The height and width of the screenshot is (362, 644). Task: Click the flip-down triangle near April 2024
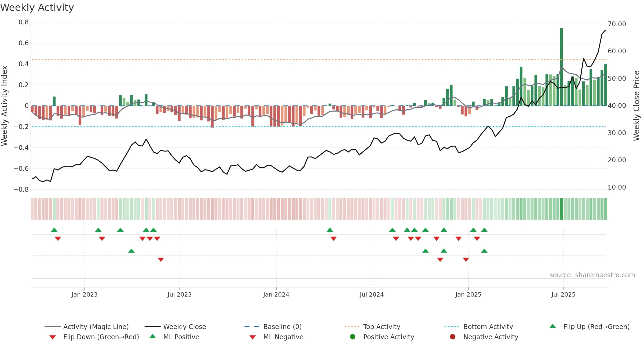[x=334, y=239]
